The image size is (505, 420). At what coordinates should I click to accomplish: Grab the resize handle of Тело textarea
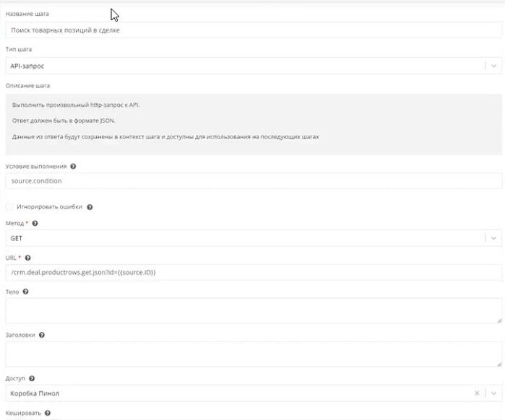(499, 320)
